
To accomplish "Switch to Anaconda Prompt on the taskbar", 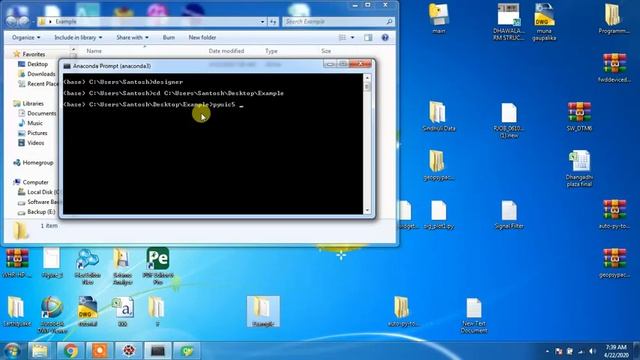I will (158, 351).
